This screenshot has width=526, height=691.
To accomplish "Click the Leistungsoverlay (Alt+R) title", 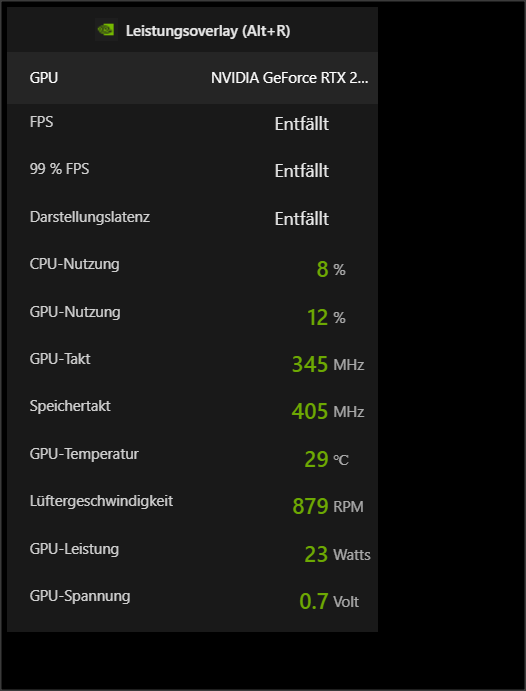I will [x=208, y=31].
